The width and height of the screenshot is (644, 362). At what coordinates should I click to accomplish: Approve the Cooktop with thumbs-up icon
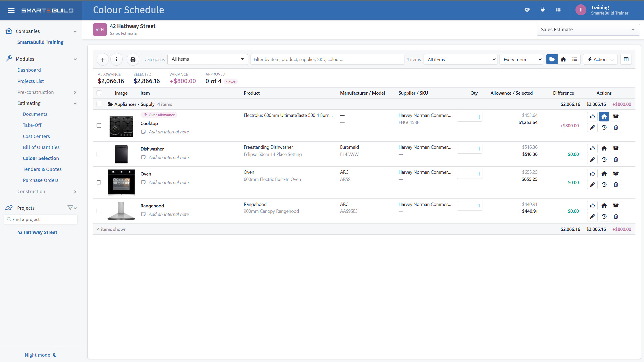click(593, 117)
